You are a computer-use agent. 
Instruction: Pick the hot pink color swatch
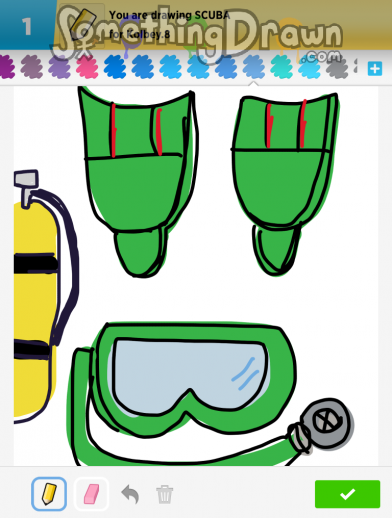click(87, 67)
